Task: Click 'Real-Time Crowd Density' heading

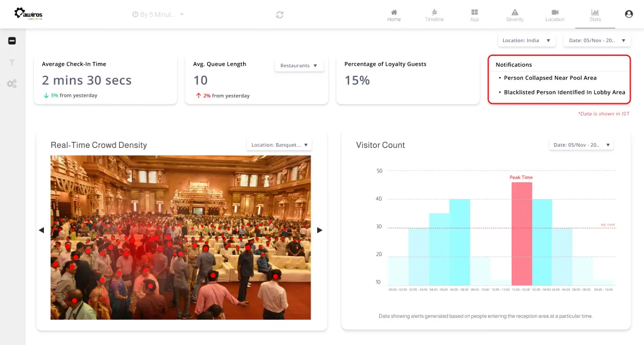Action: 99,145
